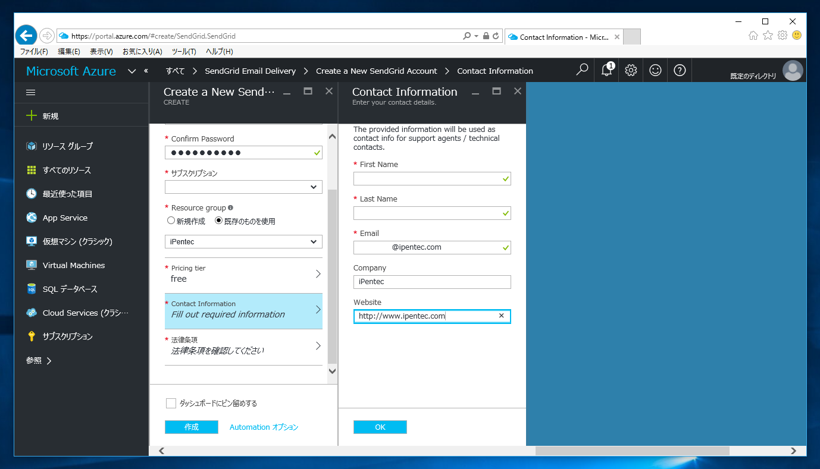Open the iPentec resource group dropdown
This screenshot has width=820, height=469.
[x=244, y=242]
